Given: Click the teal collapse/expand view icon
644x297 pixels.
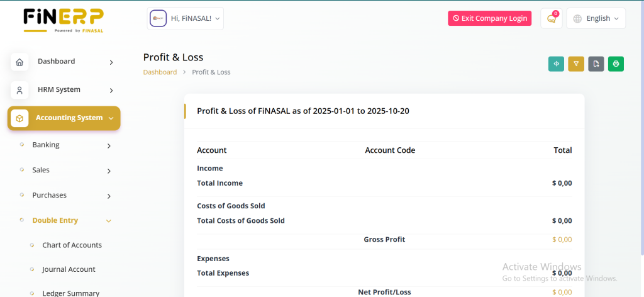Looking at the screenshot, I should point(556,64).
